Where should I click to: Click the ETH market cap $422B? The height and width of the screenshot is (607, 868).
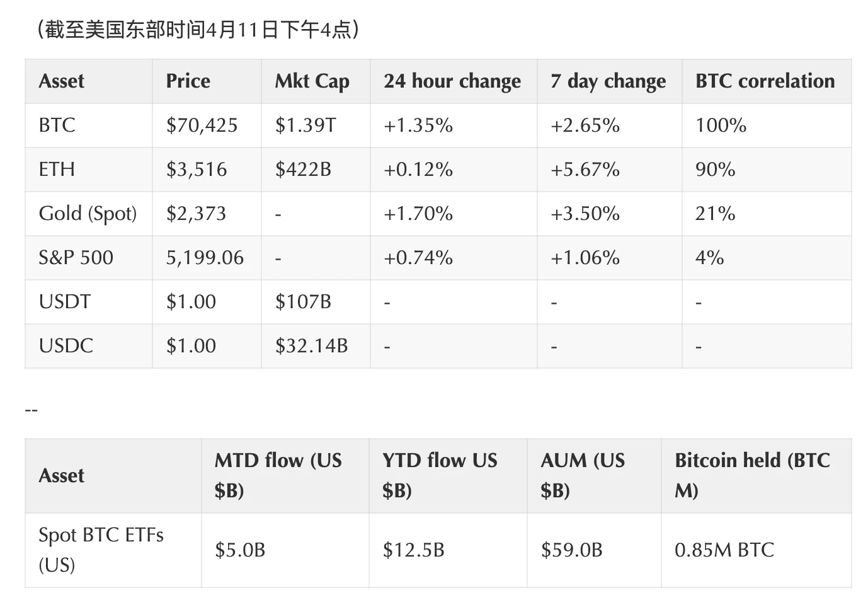click(303, 170)
